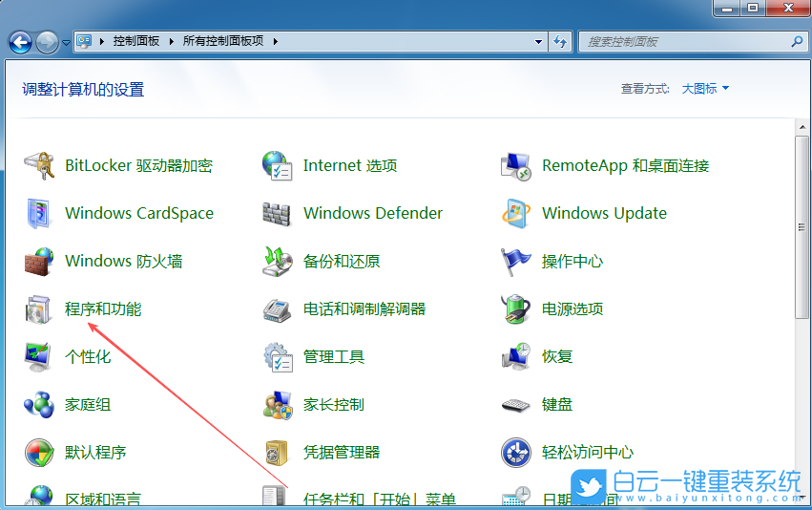Screen dimensions: 812x510
Task: Open the 管理工具 gear icon
Action: [277, 356]
